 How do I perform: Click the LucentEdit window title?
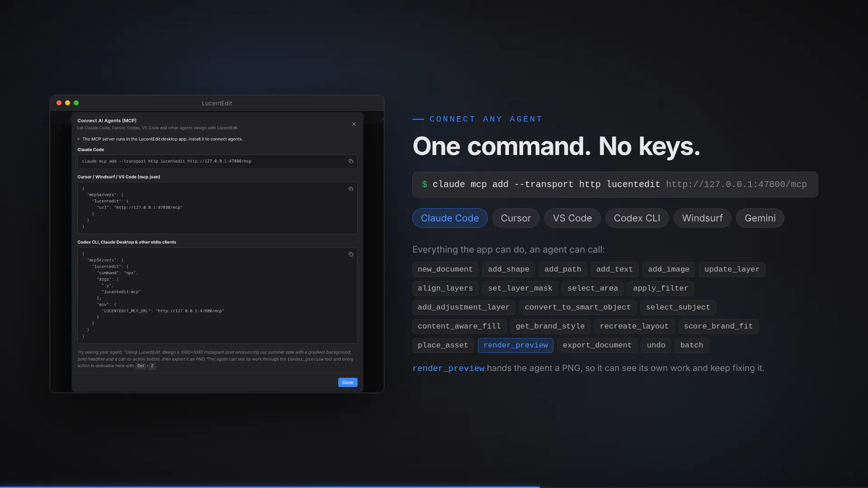[x=217, y=103]
